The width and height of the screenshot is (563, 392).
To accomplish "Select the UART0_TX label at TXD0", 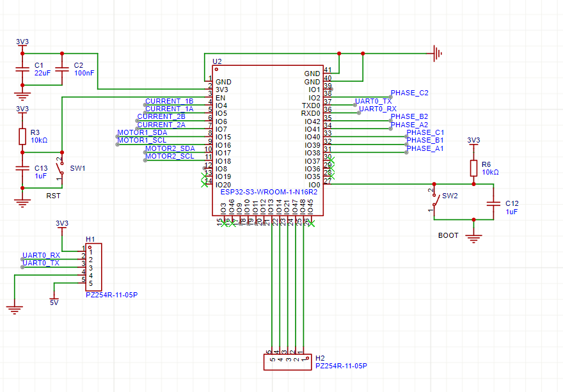I will [x=373, y=101].
